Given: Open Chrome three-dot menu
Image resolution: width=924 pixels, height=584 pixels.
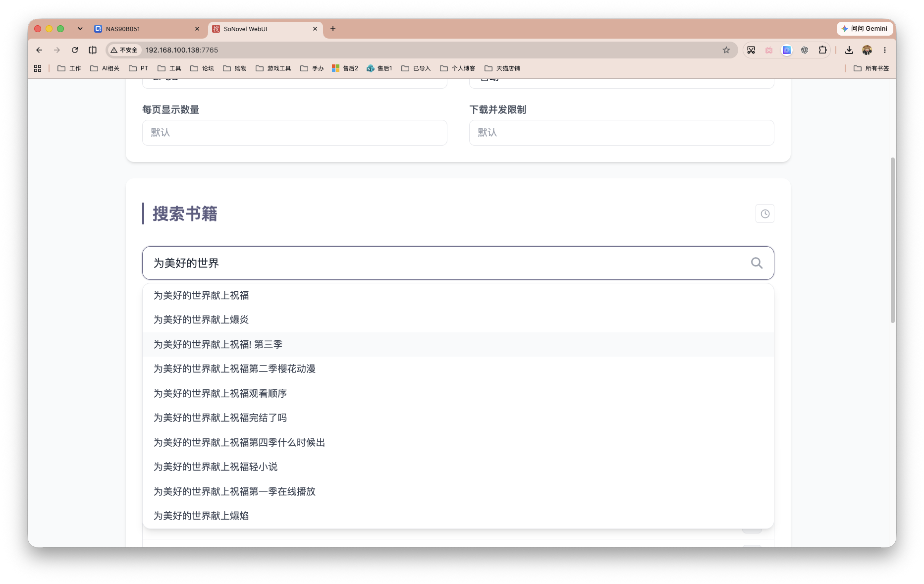Looking at the screenshot, I should [x=885, y=50].
